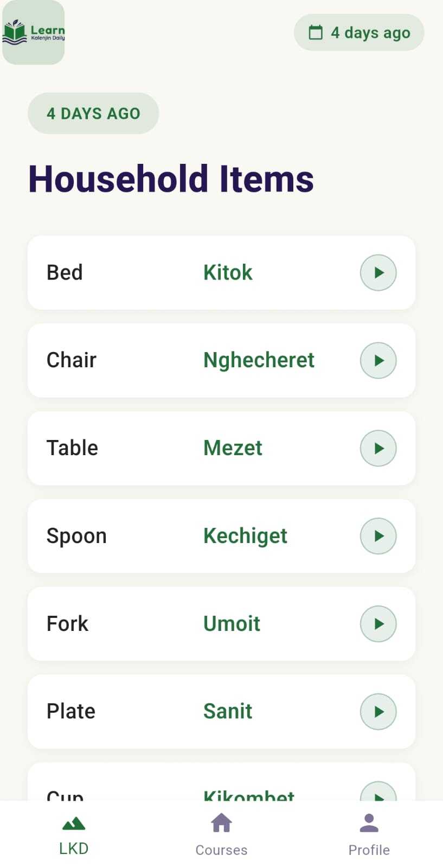The height and width of the screenshot is (868, 443).
Task: Click the mountain icon above LKD
Action: pos(74,824)
